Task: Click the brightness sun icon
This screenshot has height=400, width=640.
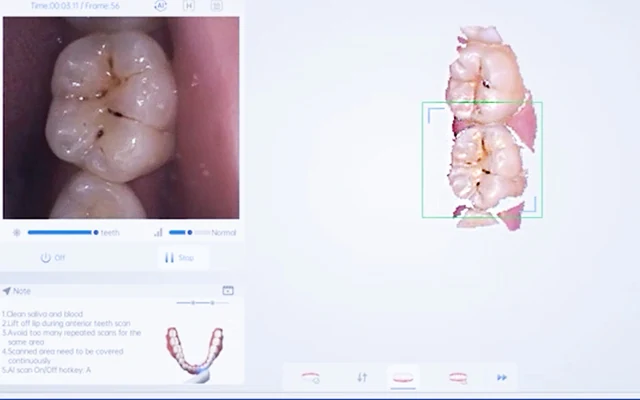Action: coord(17,233)
